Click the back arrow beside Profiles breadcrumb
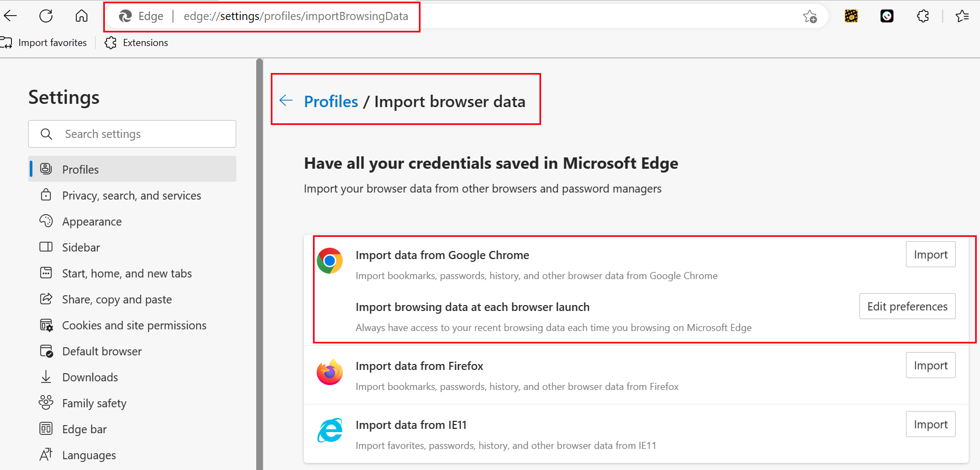The image size is (980, 470). tap(286, 101)
